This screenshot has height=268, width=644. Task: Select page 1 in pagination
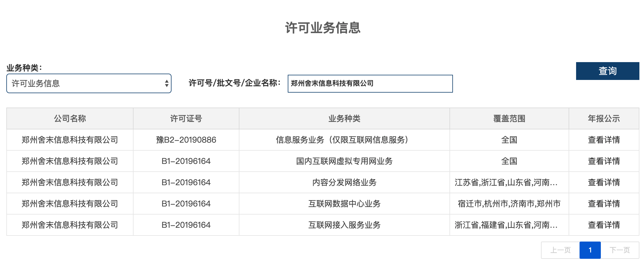590,250
